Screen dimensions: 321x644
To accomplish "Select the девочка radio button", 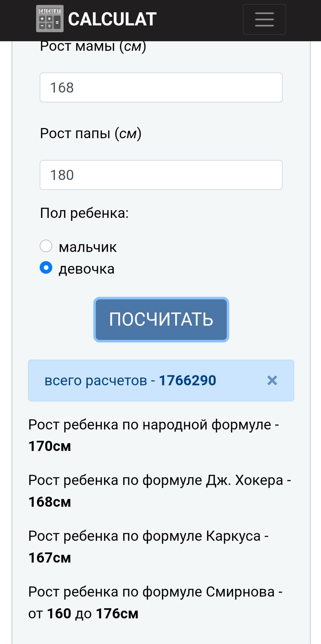I will point(46,267).
